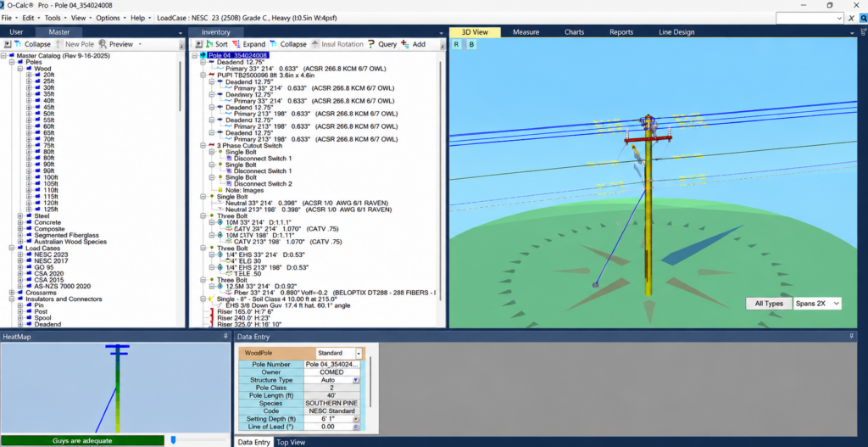Click the Query question mark tool

(371, 44)
